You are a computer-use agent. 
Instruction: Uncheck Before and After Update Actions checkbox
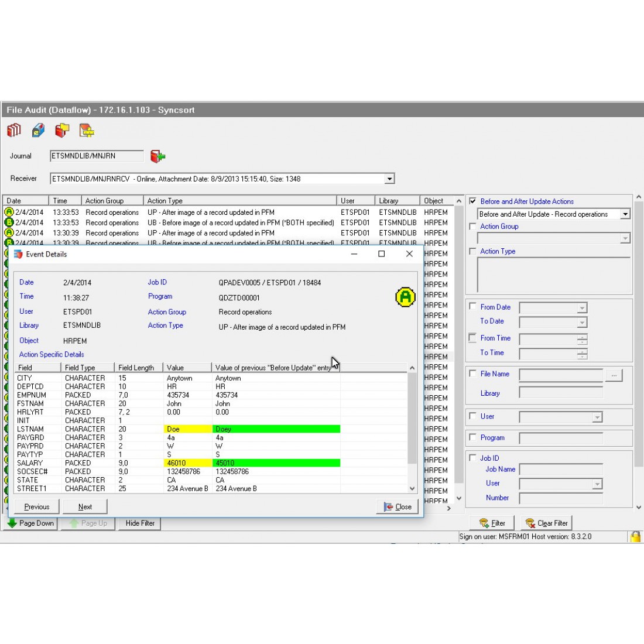point(473,201)
